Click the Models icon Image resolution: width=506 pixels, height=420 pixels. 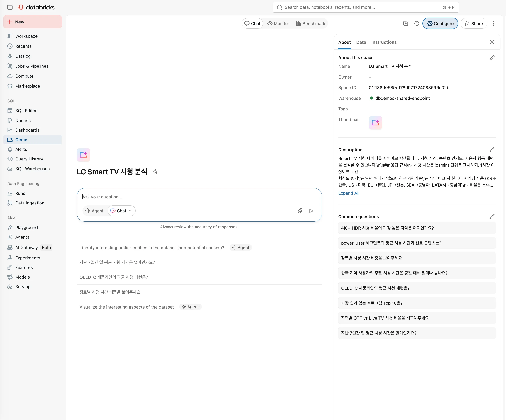coord(10,277)
